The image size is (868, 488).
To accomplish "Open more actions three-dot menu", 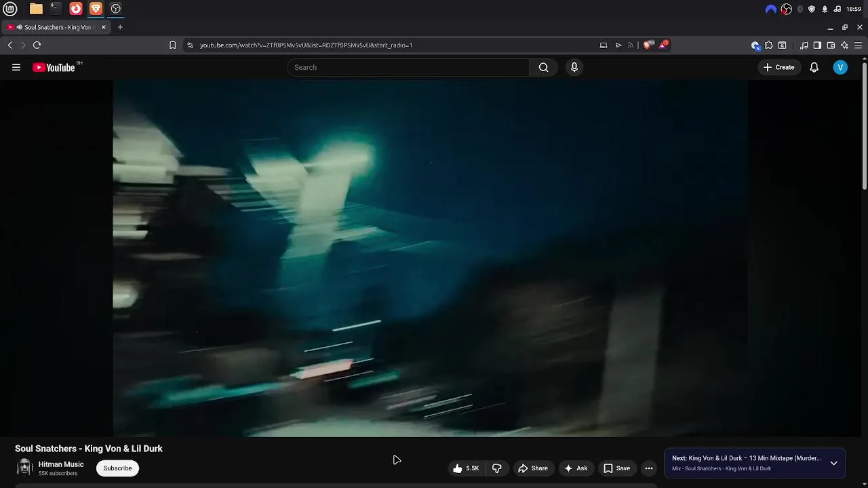I will click(x=649, y=468).
